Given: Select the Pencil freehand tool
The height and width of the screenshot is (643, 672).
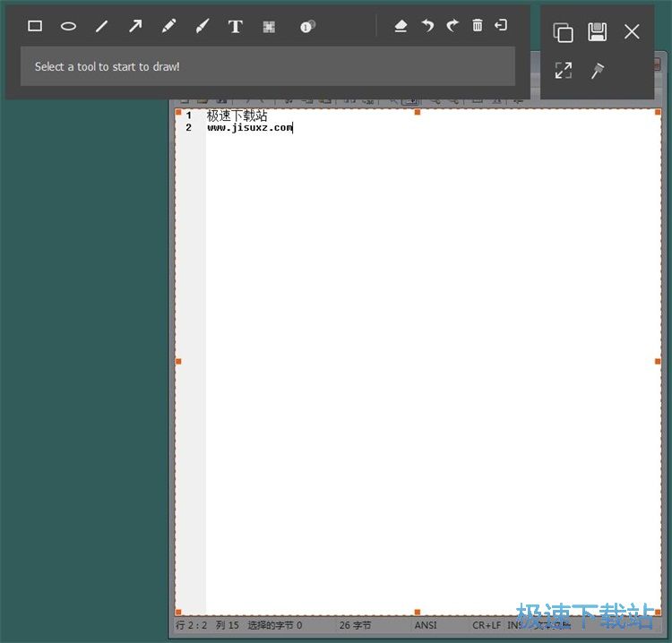Looking at the screenshot, I should [x=168, y=27].
